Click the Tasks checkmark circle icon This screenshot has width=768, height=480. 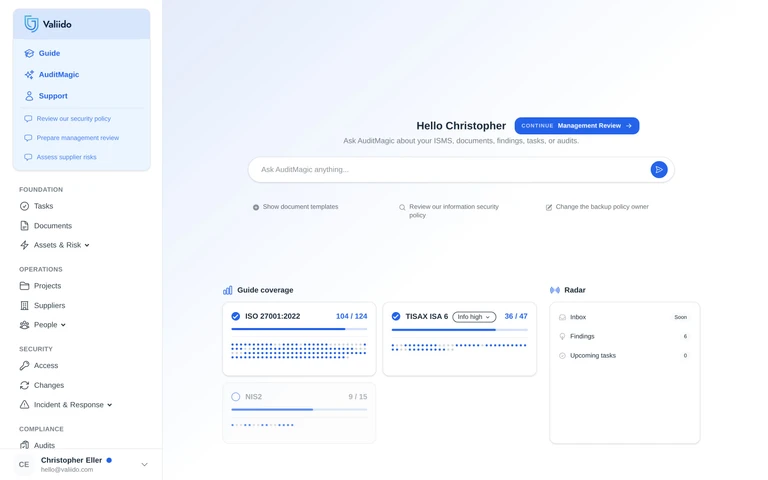point(24,206)
